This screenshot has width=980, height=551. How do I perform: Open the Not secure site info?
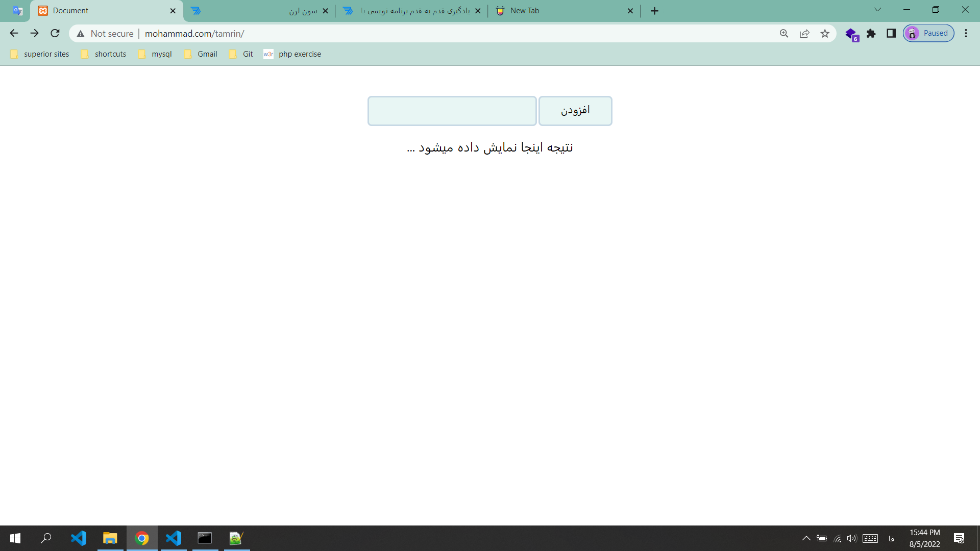[x=105, y=34]
